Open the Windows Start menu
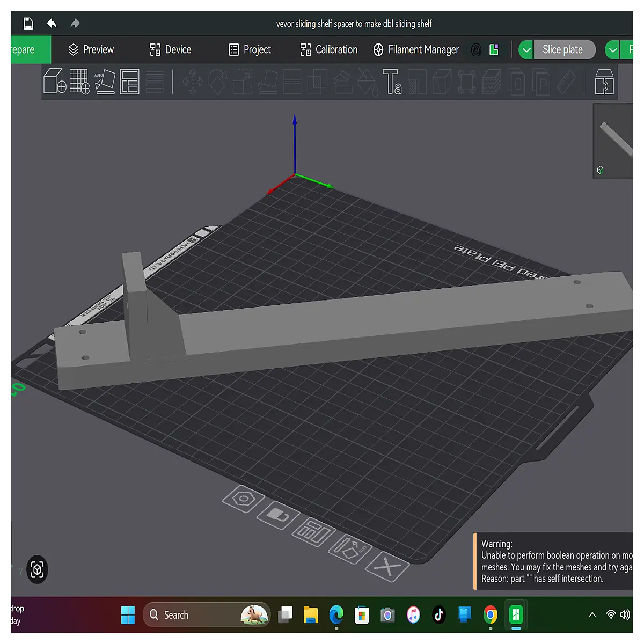 tap(128, 615)
